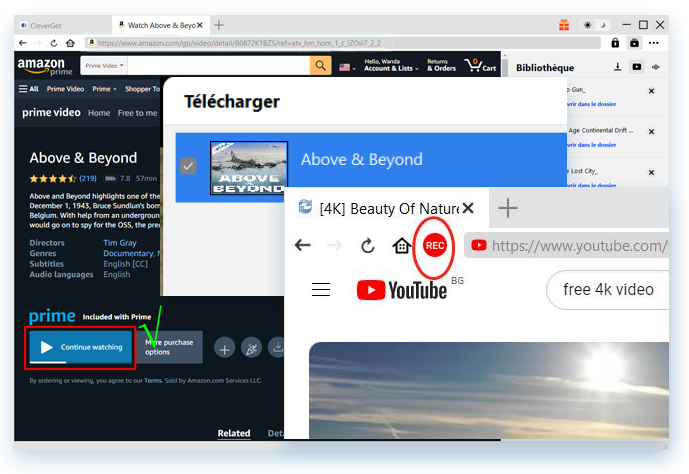689x474 pixels.
Task: Reload the YouTube page
Action: pos(368,246)
